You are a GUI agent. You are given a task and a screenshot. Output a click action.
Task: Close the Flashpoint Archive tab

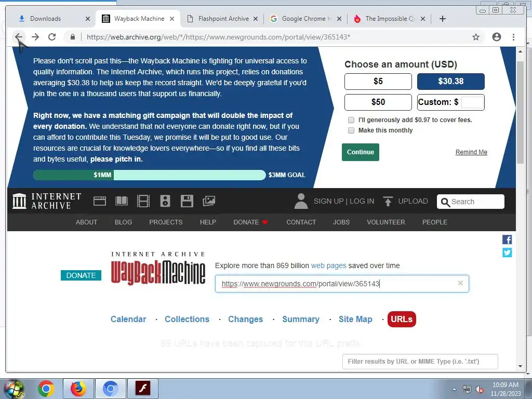pos(256,19)
